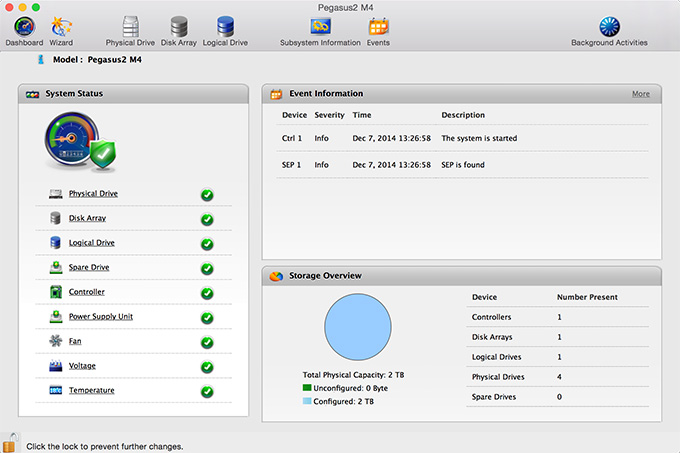680x453 pixels.
Task: Click the Event Information calendar header icon
Action: click(x=276, y=94)
